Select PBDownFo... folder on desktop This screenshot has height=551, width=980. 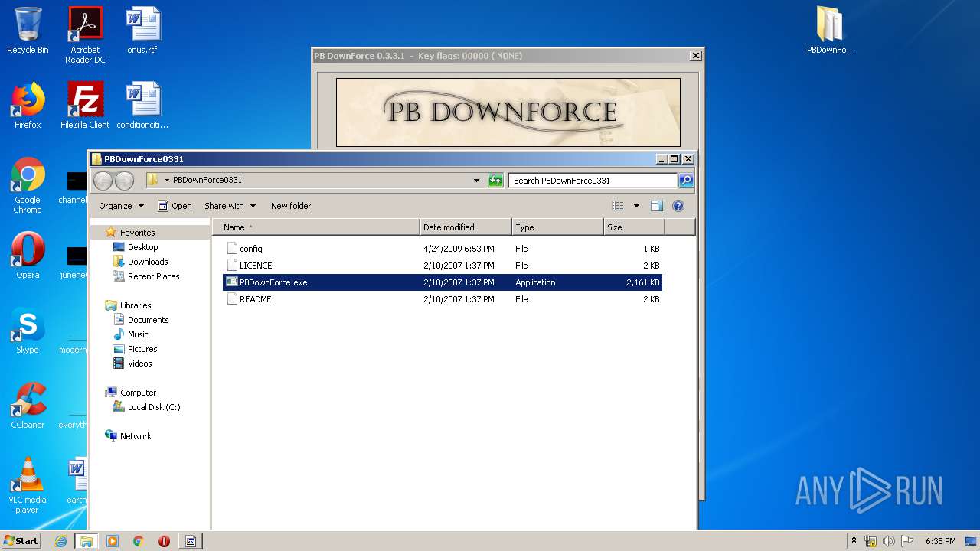830,31
